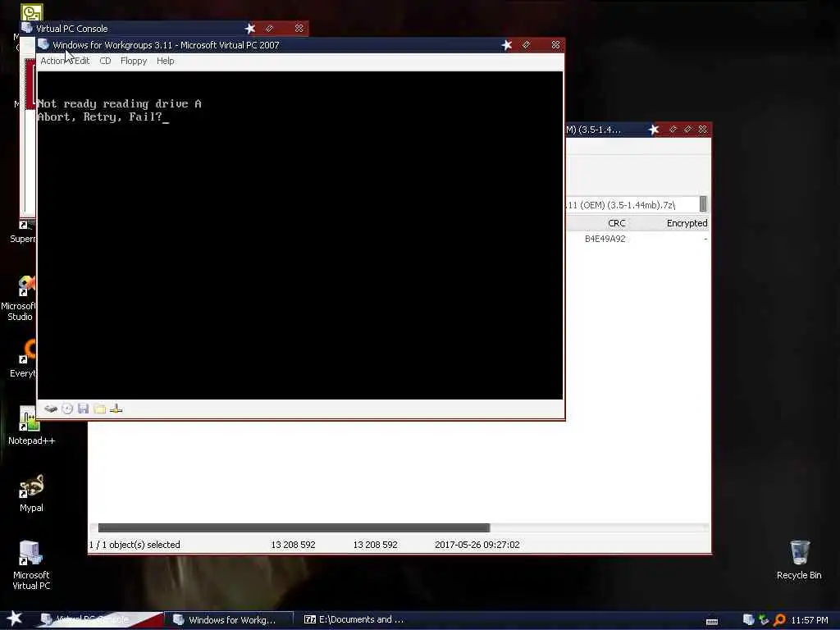Click the shared folders status icon
The image size is (840, 630).
99,409
